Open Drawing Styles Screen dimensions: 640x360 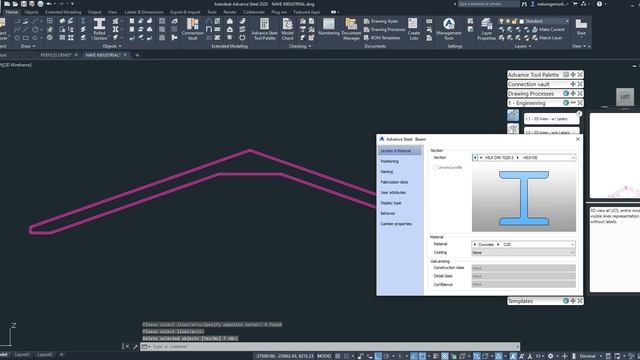pos(381,21)
